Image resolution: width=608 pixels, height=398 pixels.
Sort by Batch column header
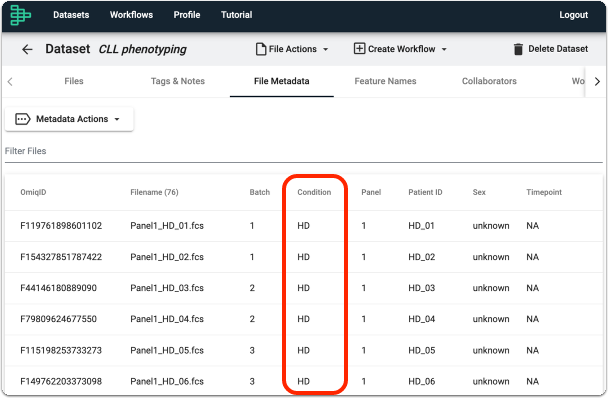(x=260, y=192)
